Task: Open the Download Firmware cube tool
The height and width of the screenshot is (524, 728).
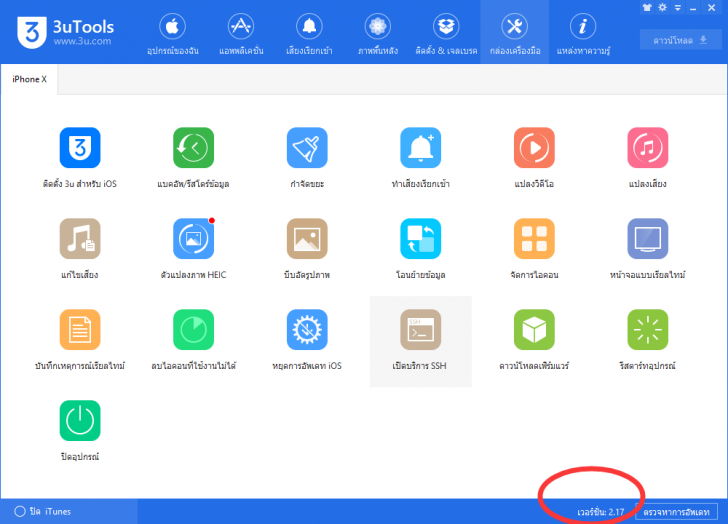Action: (x=534, y=330)
